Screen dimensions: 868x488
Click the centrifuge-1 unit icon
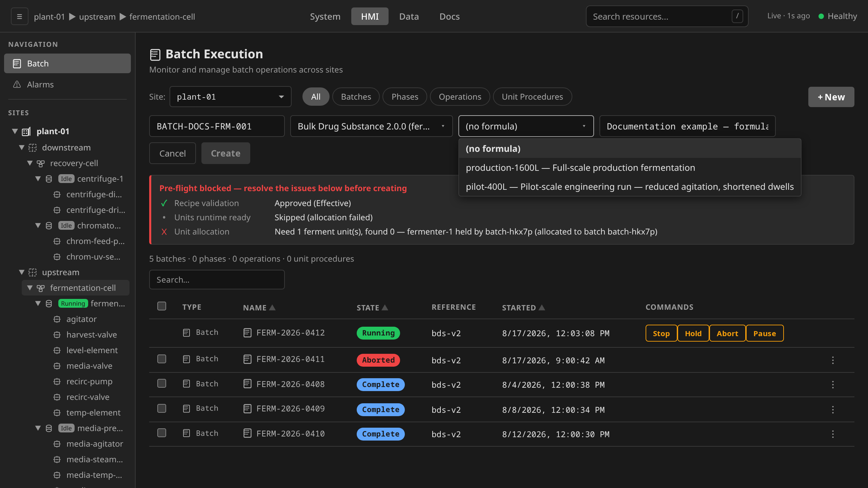click(49, 179)
